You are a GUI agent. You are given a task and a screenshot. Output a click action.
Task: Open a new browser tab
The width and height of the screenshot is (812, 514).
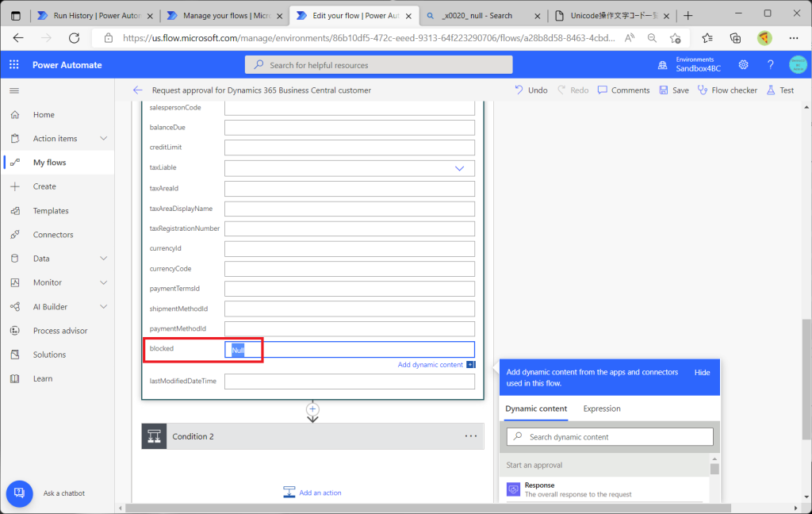(688, 16)
